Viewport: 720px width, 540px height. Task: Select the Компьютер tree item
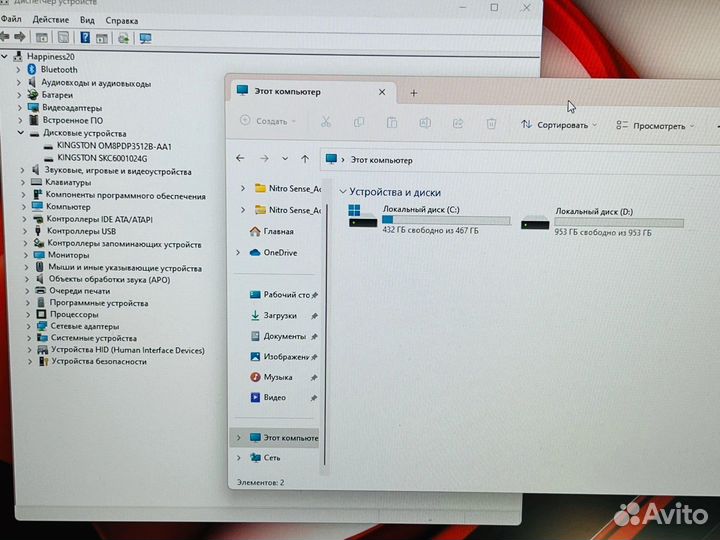(68, 207)
